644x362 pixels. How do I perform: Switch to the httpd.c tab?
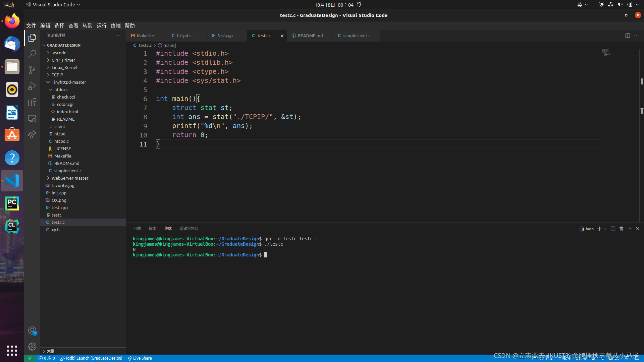(186, 36)
